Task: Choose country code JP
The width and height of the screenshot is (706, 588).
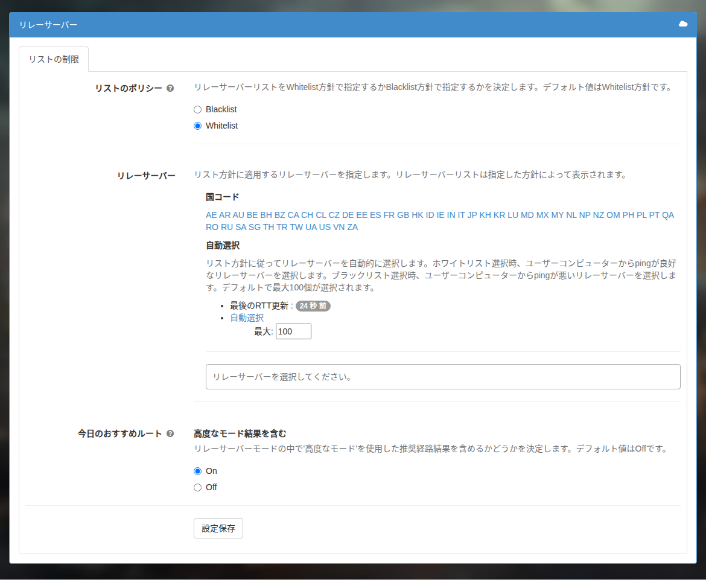Action: (x=472, y=215)
